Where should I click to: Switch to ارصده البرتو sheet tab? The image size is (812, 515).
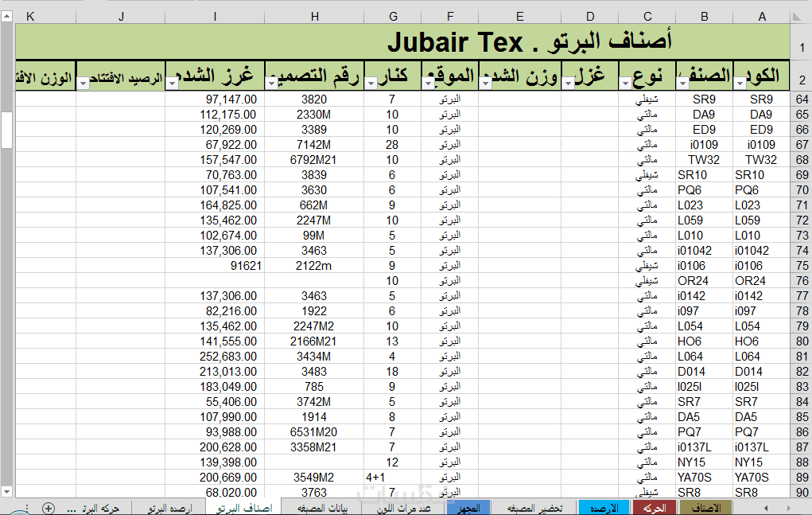click(x=169, y=509)
